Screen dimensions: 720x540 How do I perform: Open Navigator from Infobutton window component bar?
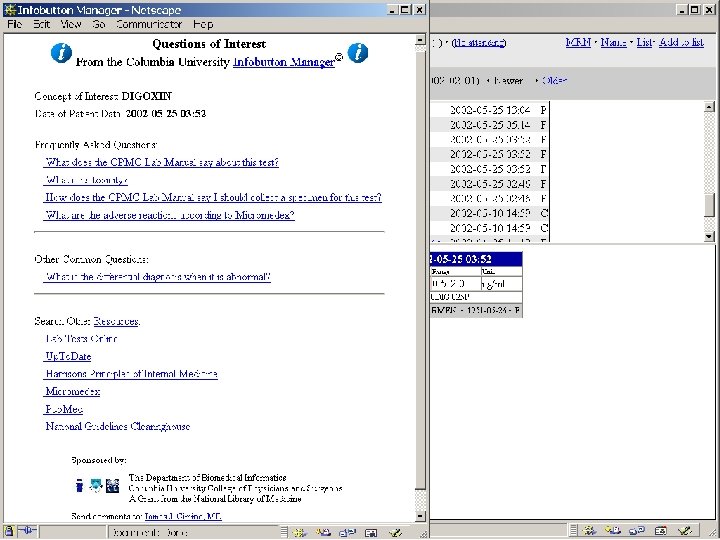[x=300, y=532]
